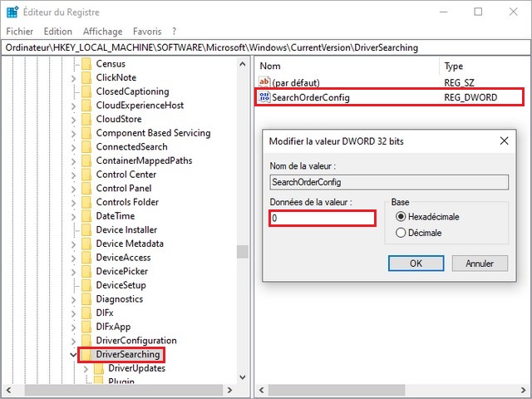Open the Fichier menu

(19, 32)
